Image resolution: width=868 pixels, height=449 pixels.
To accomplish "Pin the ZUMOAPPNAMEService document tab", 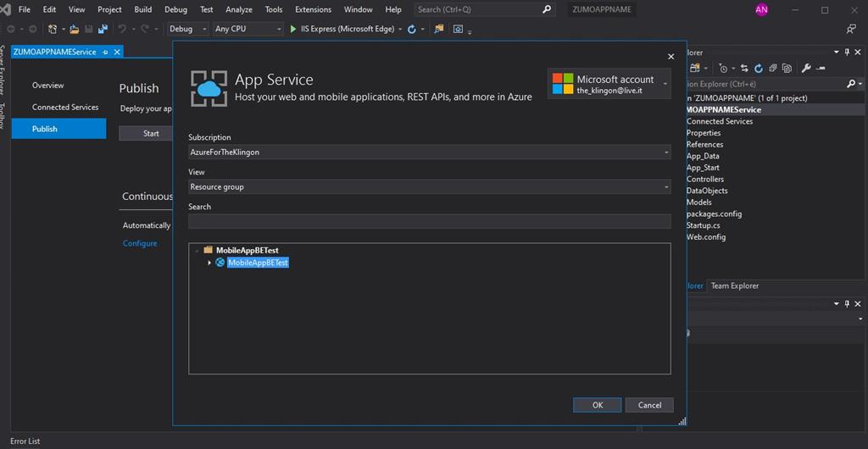I will pyautogui.click(x=105, y=52).
